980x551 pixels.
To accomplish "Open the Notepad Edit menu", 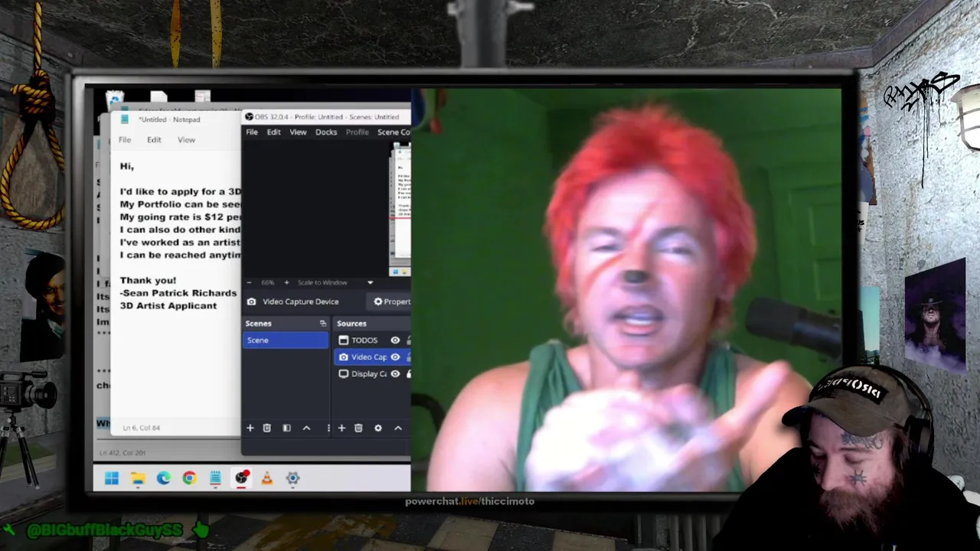I will (x=154, y=140).
